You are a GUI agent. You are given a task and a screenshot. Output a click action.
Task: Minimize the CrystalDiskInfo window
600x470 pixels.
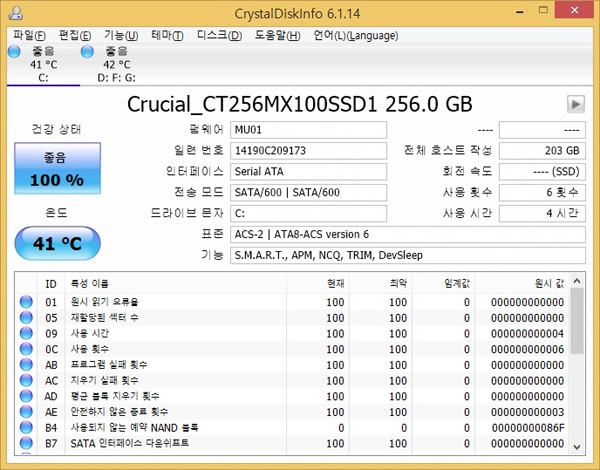pyautogui.click(x=520, y=11)
